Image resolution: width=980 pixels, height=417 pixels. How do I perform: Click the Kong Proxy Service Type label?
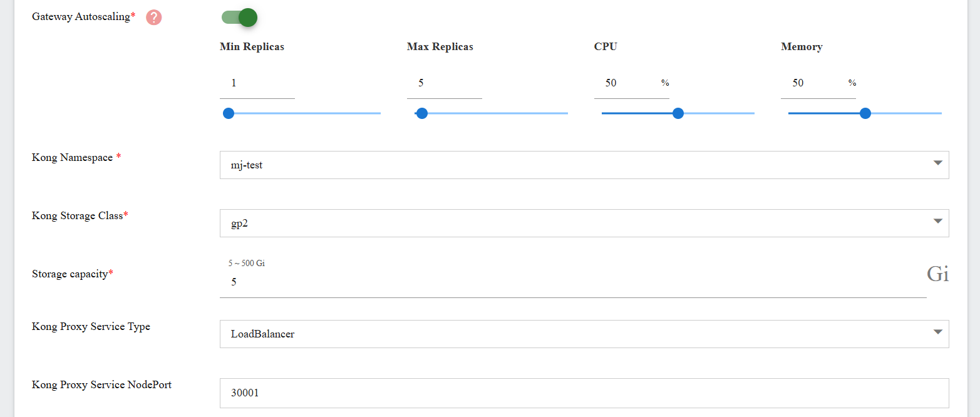tap(91, 327)
